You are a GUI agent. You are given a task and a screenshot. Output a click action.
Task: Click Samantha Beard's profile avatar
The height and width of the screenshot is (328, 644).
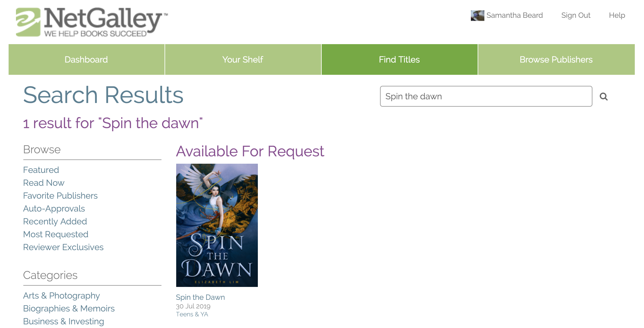pyautogui.click(x=477, y=15)
